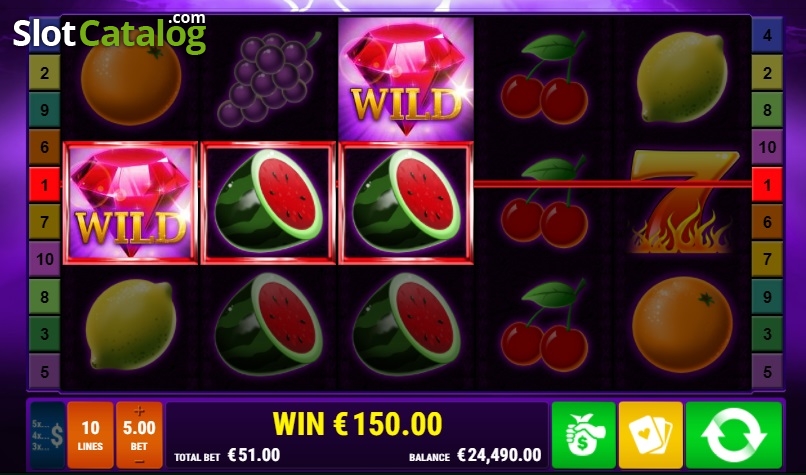The image size is (806, 475).
Task: Select payline 10 on the right side
Action: point(767,147)
